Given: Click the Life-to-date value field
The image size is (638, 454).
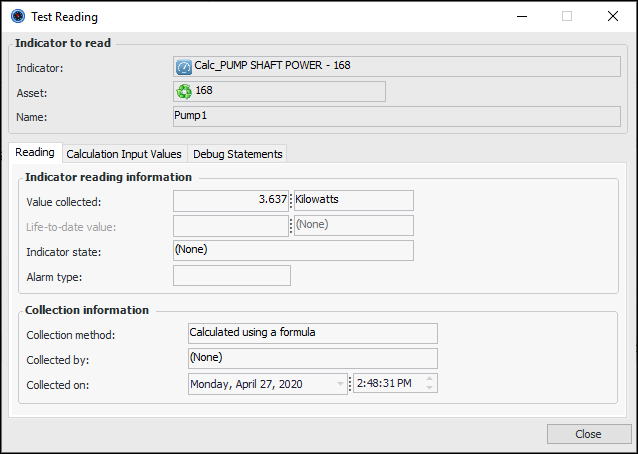Looking at the screenshot, I should (231, 226).
